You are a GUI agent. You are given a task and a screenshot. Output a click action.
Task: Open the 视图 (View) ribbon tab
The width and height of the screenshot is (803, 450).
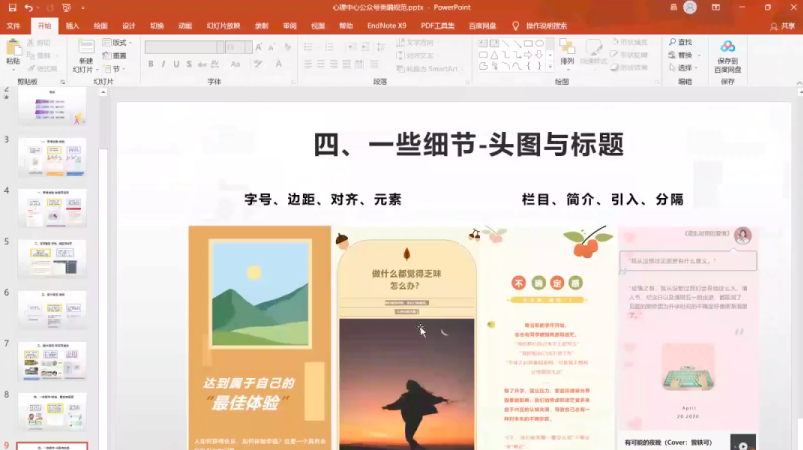click(x=318, y=26)
